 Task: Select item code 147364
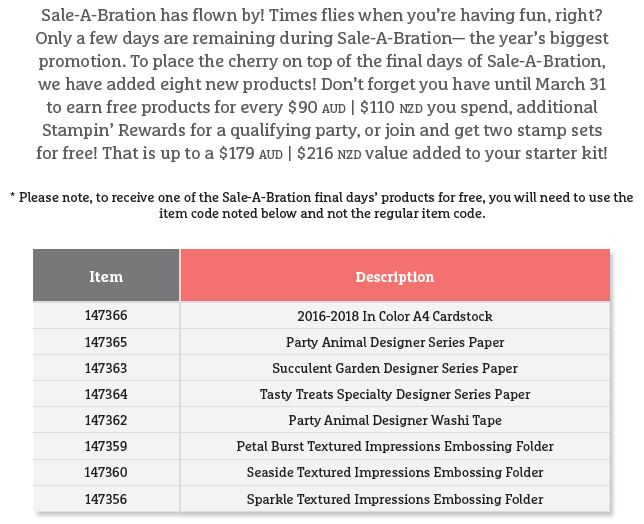click(106, 394)
